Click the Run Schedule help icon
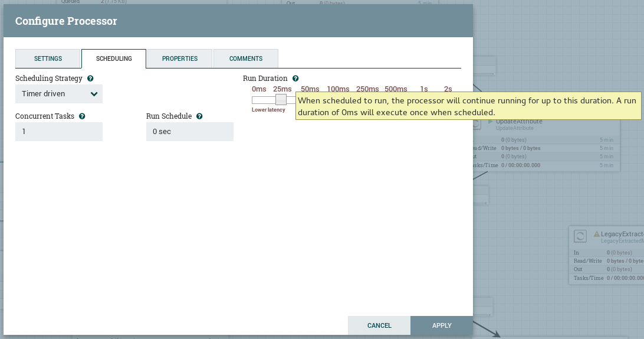The image size is (644, 339). (199, 116)
